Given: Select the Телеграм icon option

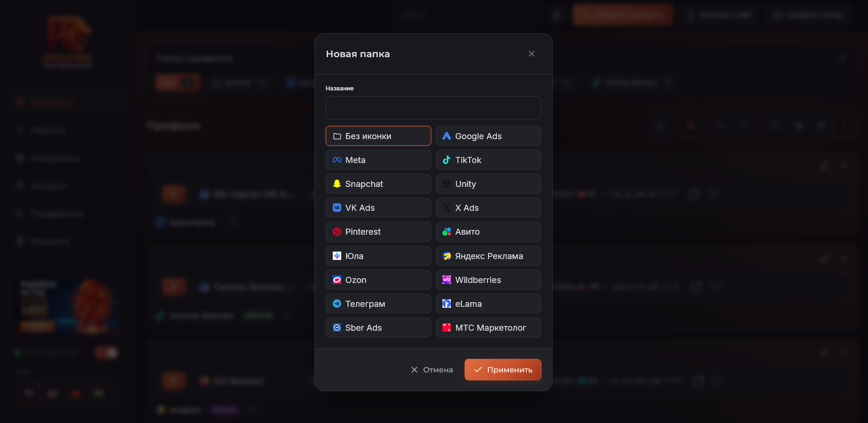Looking at the screenshot, I should pos(378,304).
